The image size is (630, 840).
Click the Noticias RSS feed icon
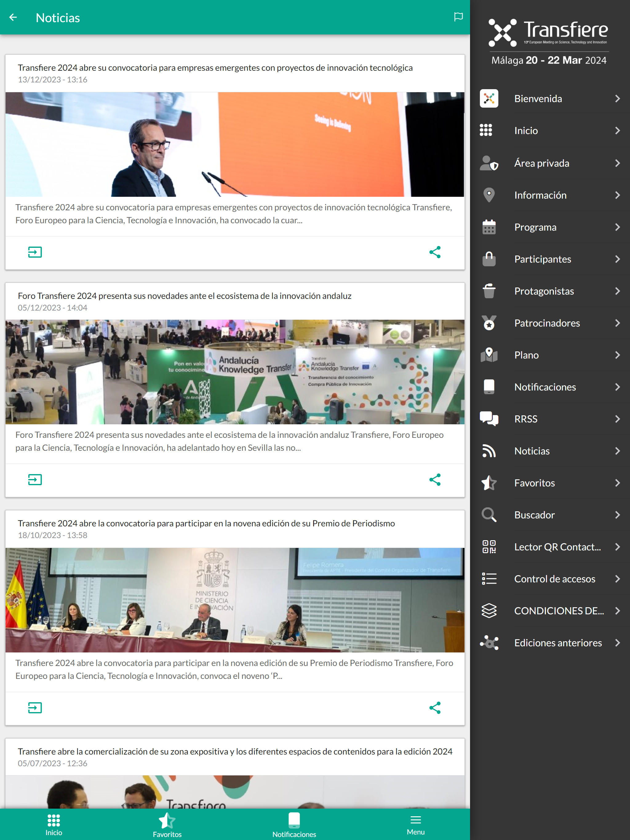click(489, 451)
